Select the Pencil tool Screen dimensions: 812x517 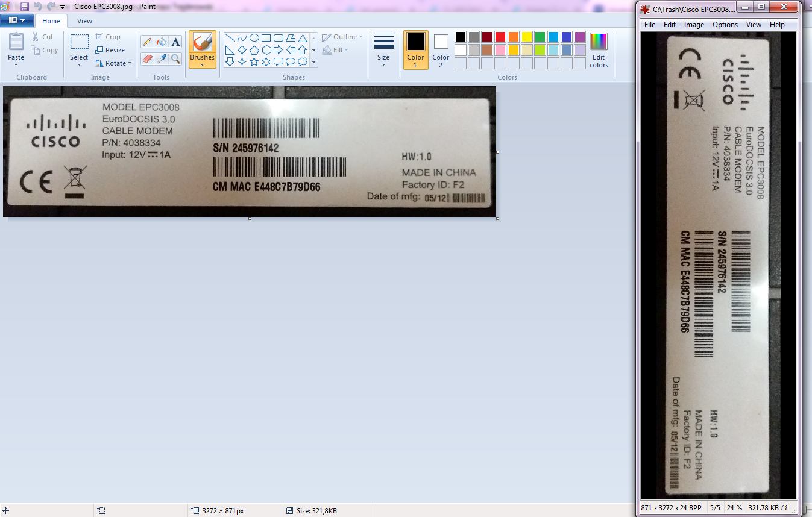147,42
